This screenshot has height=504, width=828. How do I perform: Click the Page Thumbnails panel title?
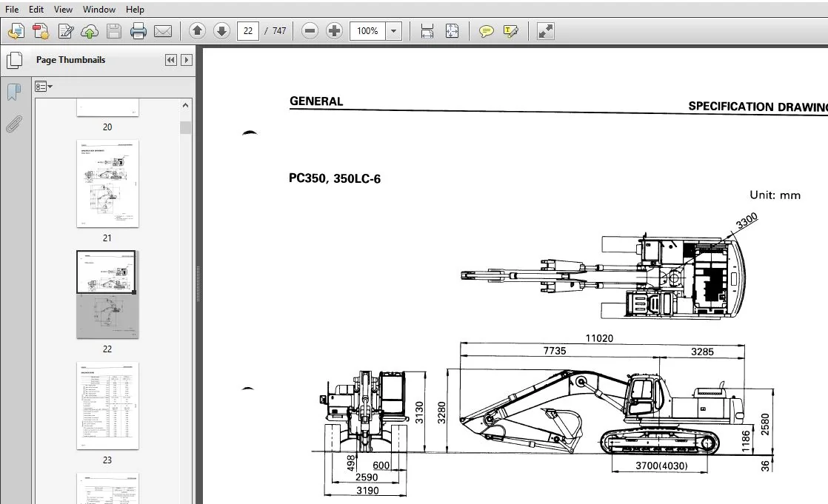pos(71,60)
